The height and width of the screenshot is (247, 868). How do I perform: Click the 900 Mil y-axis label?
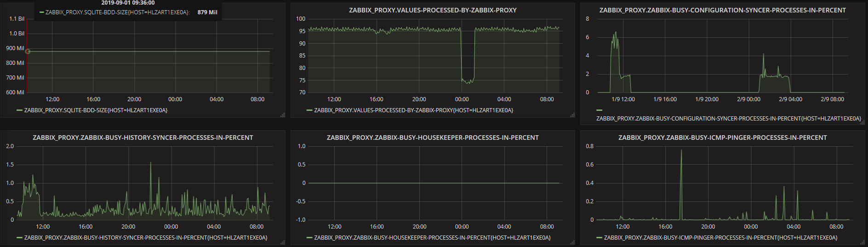[x=15, y=48]
